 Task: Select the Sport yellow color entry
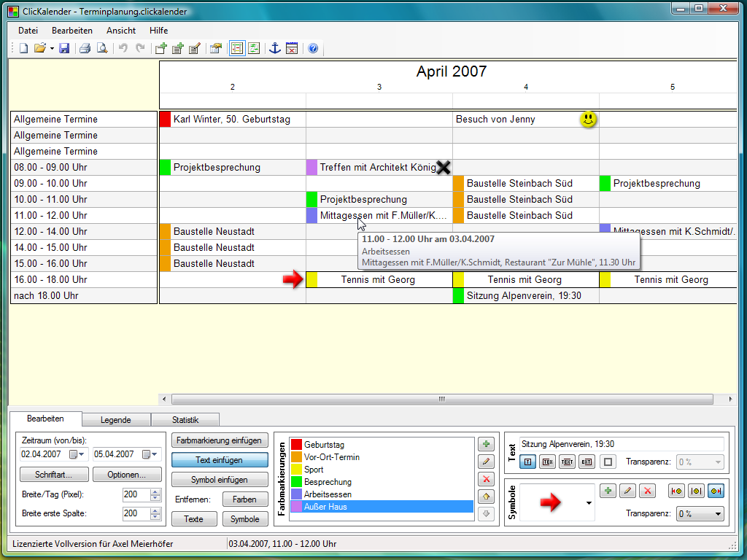click(314, 470)
